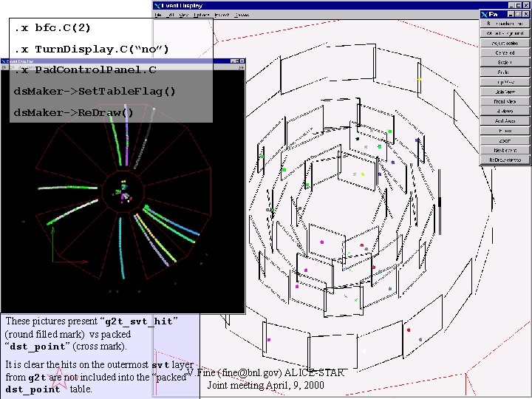
Task: Click the text "Joint meeting April, 9, 2000"
Action: (266, 385)
